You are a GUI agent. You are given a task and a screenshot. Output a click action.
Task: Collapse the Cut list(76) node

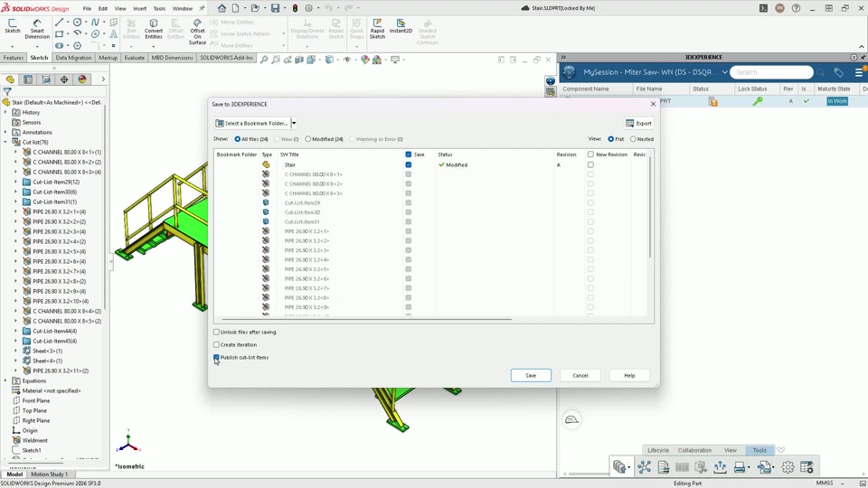[5, 142]
